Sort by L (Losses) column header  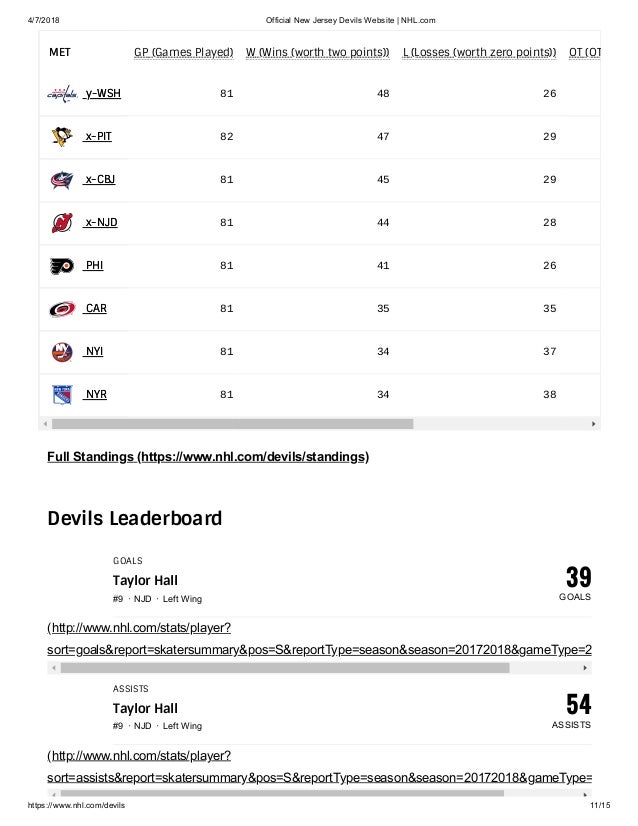coord(479,52)
